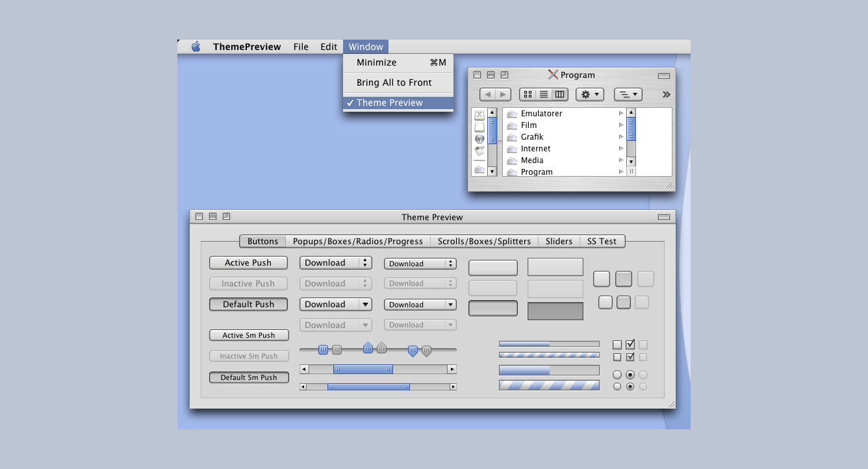Viewport: 868px width, 469px height.
Task: Open the arrange-by toolbar dropdown
Action: pos(628,94)
